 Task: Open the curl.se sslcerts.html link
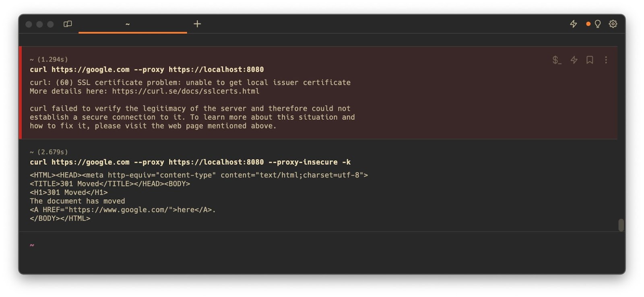pyautogui.click(x=186, y=91)
